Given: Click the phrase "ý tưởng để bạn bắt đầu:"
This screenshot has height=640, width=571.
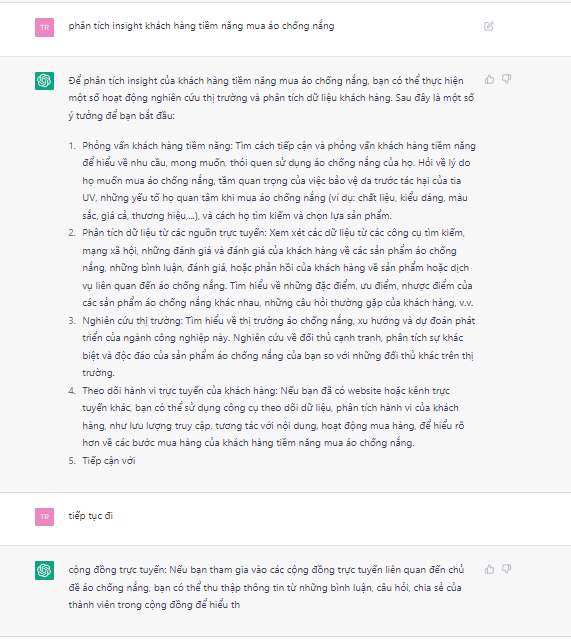Looking at the screenshot, I should 122,116.
